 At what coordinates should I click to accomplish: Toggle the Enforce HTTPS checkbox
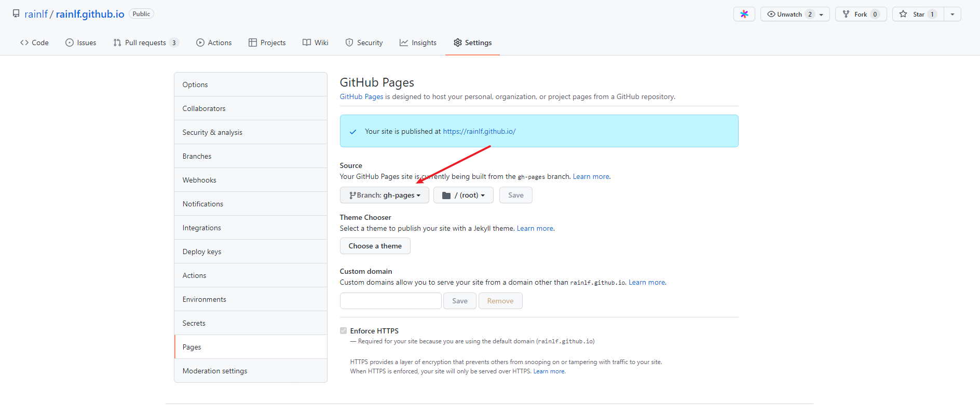click(x=343, y=330)
